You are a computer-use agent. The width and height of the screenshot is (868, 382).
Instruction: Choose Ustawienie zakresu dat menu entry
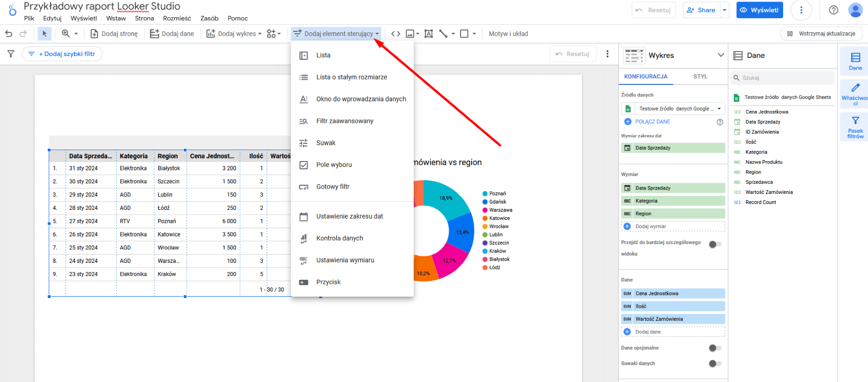point(353,217)
